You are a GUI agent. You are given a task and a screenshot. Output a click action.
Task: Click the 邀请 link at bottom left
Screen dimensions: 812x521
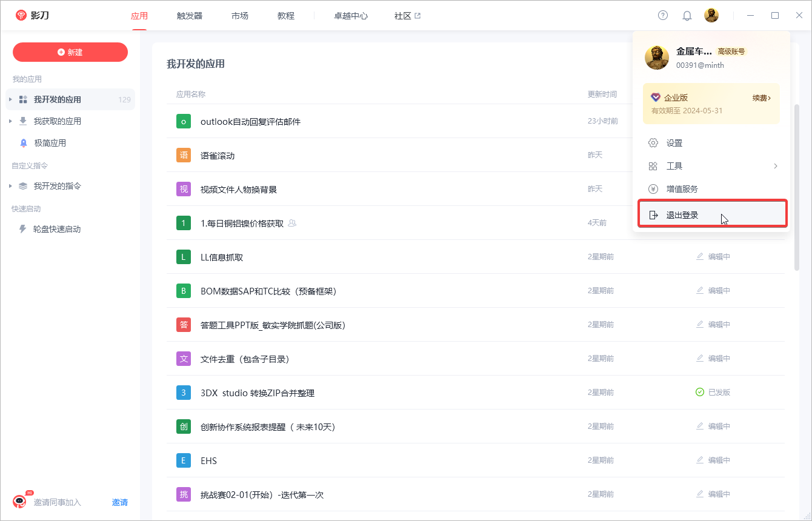click(x=120, y=502)
